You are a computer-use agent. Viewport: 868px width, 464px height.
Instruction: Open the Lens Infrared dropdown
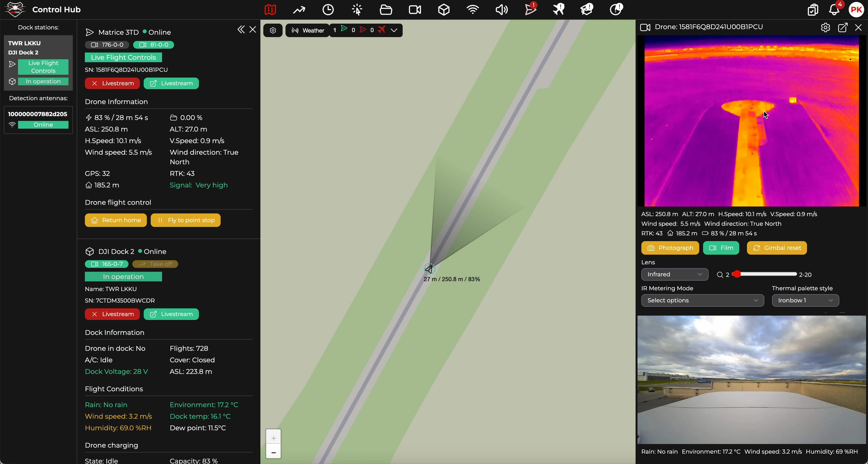pos(675,274)
